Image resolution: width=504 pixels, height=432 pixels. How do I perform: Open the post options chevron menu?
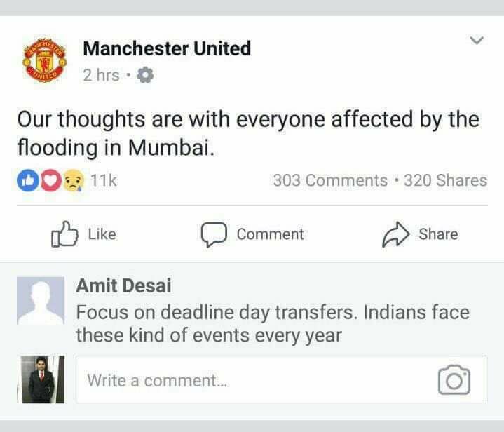(x=477, y=41)
